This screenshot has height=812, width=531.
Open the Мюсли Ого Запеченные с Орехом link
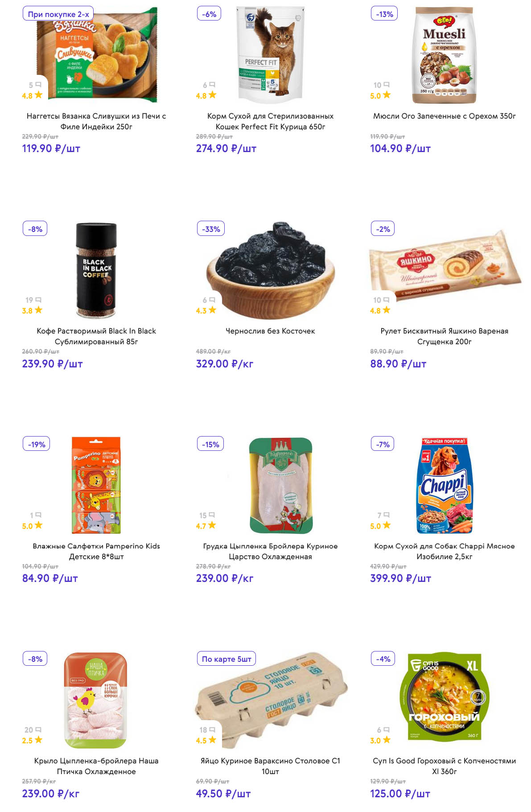pyautogui.click(x=444, y=116)
